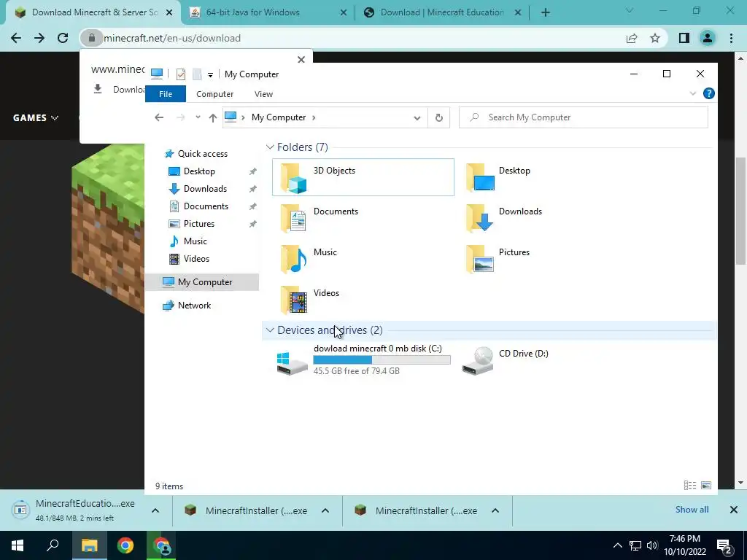This screenshot has height=560, width=747.
Task: Click the Explorer Up one level arrow
Action: pyautogui.click(x=212, y=117)
